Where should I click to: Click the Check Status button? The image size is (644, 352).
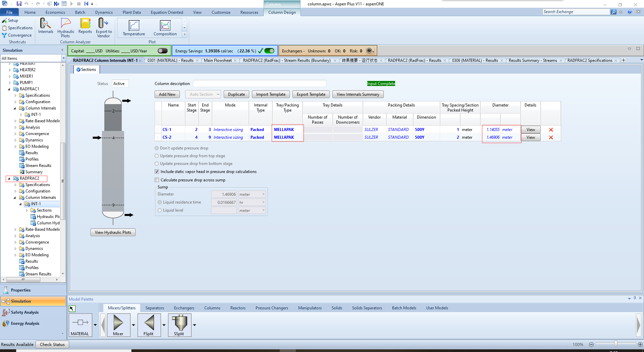tap(52, 344)
